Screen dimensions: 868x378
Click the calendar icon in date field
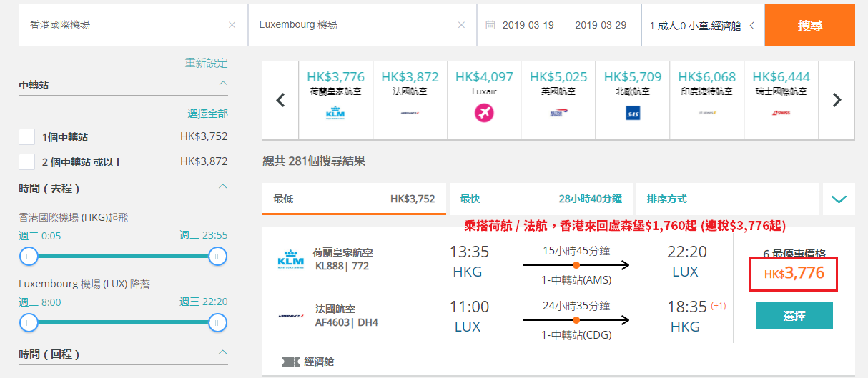(490, 25)
